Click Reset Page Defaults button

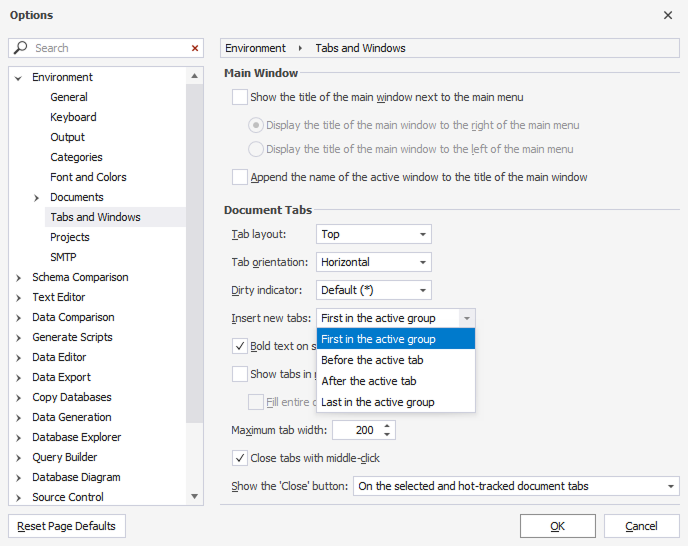[x=67, y=526]
